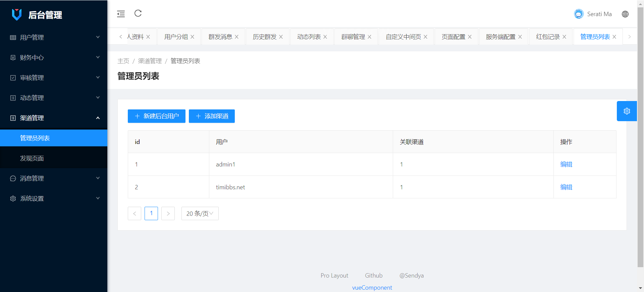This screenshot has width=644, height=292.
Task: Expand the 用户管理 sidebar menu
Action: (54, 37)
